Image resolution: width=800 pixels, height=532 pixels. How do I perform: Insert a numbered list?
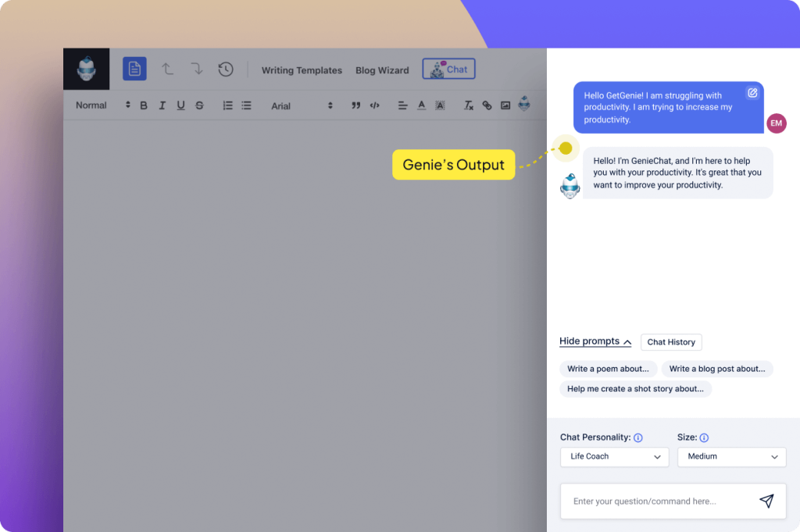[x=227, y=105]
